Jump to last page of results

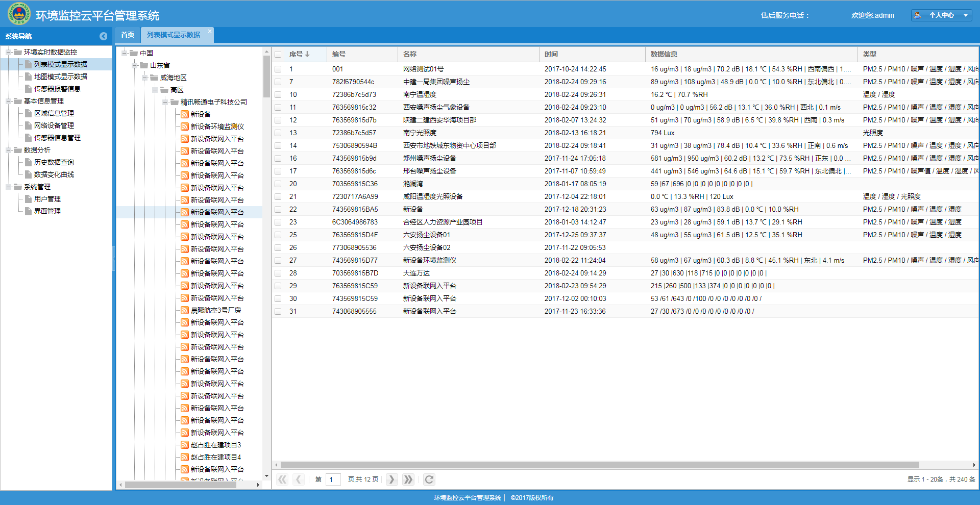408,479
